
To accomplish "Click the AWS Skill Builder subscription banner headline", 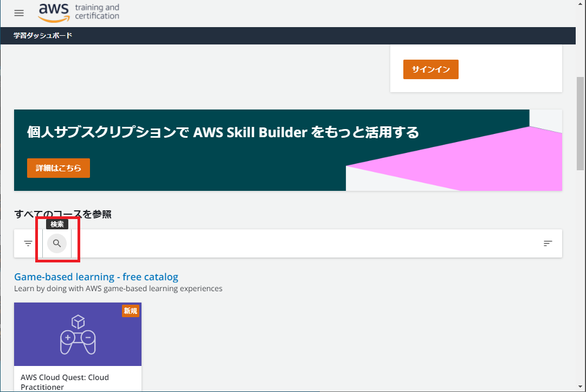I will [223, 132].
